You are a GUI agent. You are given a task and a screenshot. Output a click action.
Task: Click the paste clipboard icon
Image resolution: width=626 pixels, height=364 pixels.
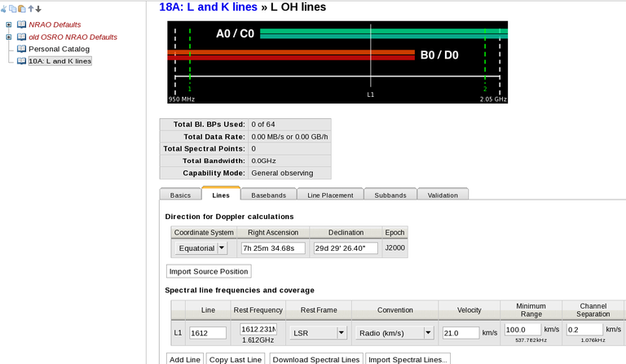tap(21, 8)
